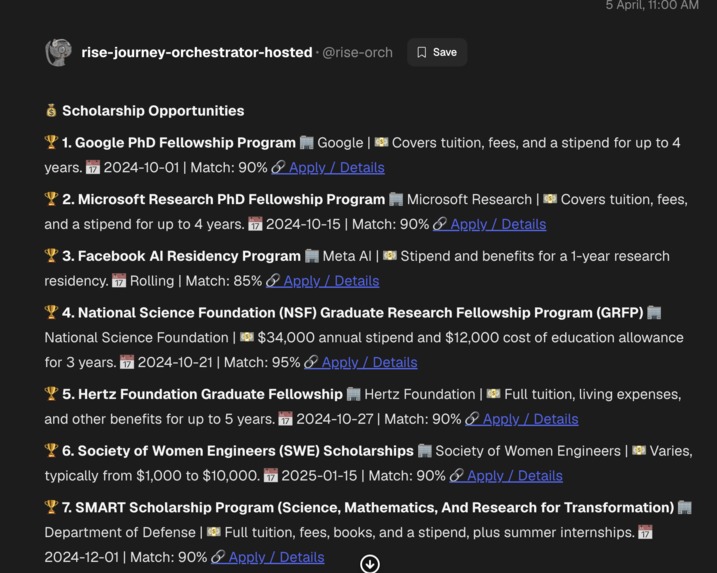Select the 3. Facebook AI Residency Program title

[x=182, y=256]
